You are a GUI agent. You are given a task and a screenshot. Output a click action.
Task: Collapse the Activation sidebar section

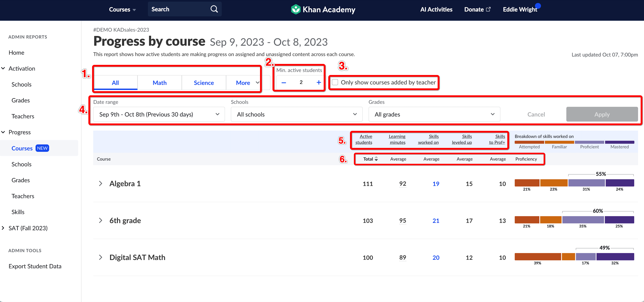pos(3,69)
